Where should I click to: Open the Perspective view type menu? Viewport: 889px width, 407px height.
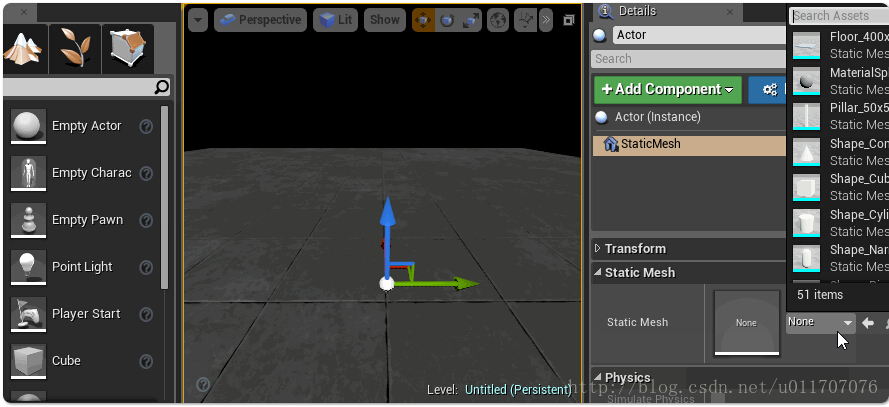260,20
